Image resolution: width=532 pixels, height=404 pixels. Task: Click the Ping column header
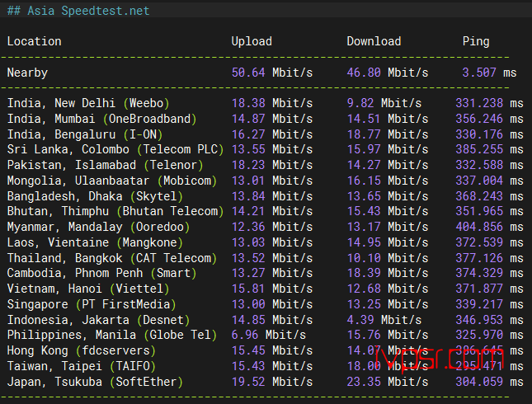pyautogui.click(x=476, y=41)
